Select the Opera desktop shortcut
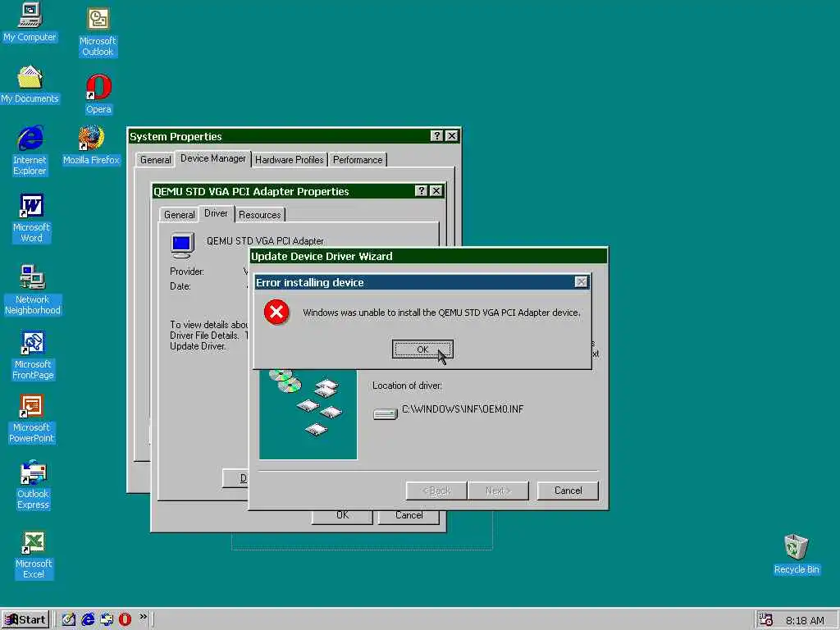 tap(98, 94)
